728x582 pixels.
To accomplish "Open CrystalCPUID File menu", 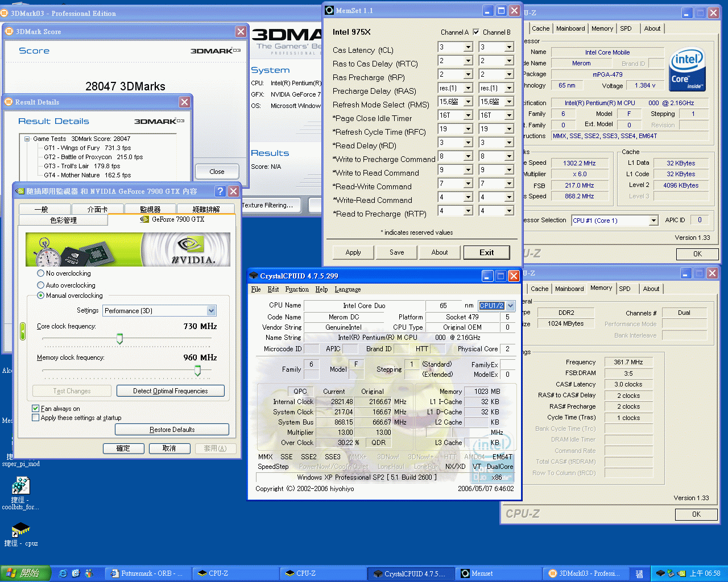I will point(256,289).
